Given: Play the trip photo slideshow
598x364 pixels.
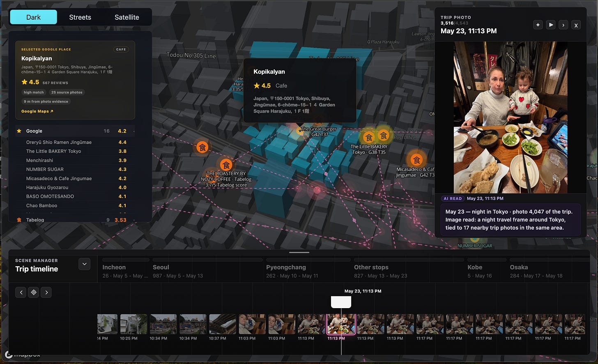Looking at the screenshot, I should pos(551,25).
